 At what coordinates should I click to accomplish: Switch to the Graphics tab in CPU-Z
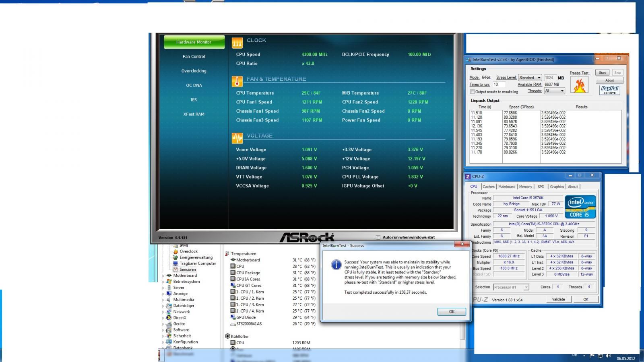557,187
